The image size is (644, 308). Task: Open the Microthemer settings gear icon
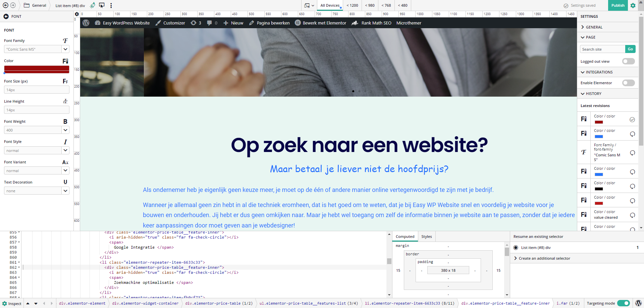click(x=633, y=5)
